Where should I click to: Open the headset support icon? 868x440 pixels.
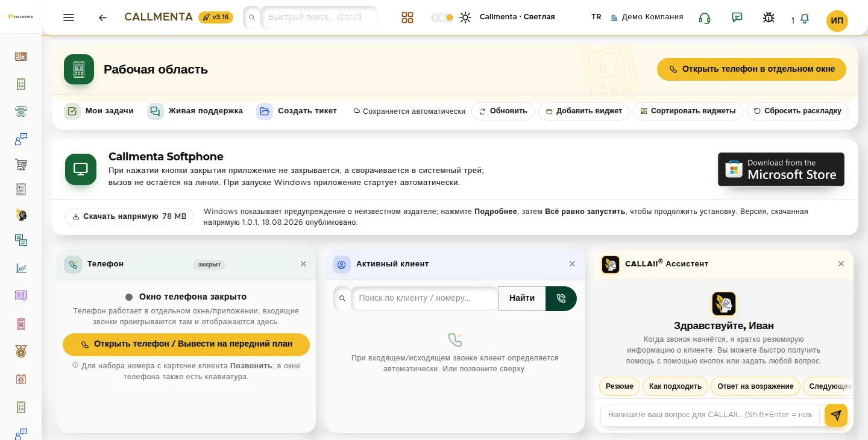(704, 17)
